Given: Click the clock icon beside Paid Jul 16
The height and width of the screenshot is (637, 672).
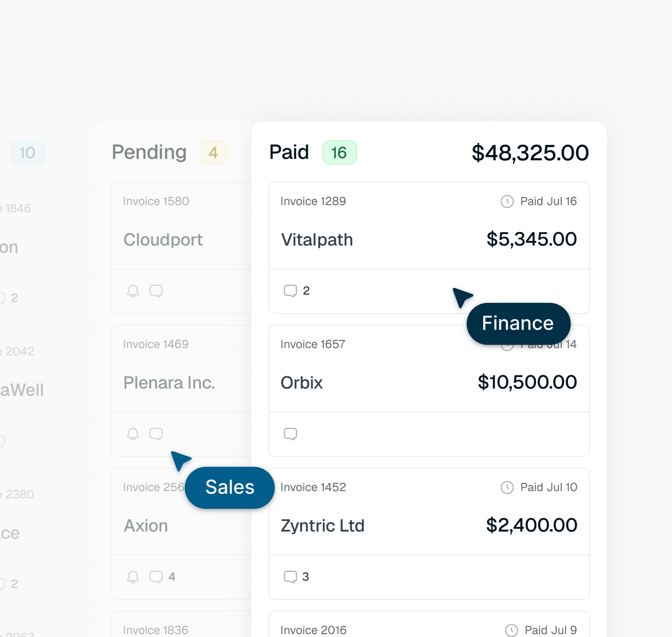Looking at the screenshot, I should (507, 201).
